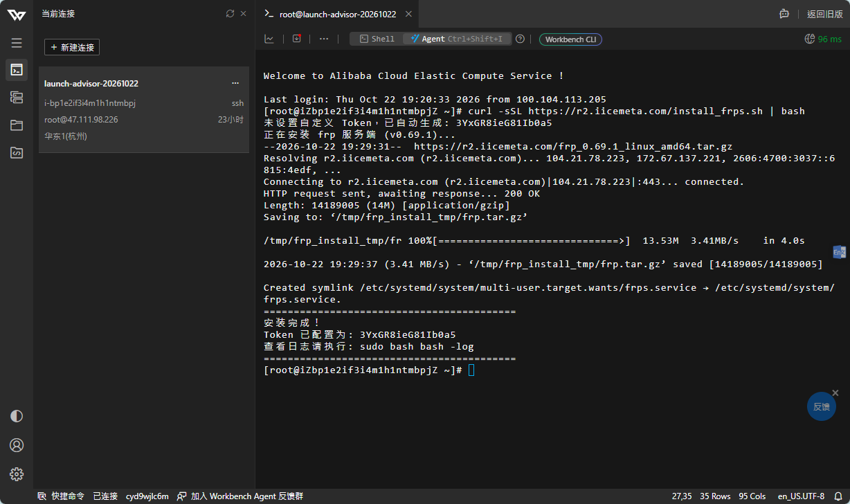Open more options for launch-advisor-20261022 connection
The height and width of the screenshot is (504, 850).
[x=235, y=83]
